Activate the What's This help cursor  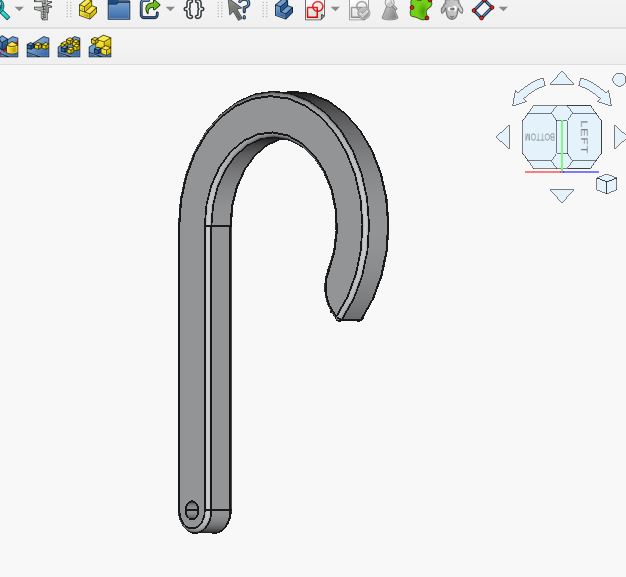coord(238,9)
